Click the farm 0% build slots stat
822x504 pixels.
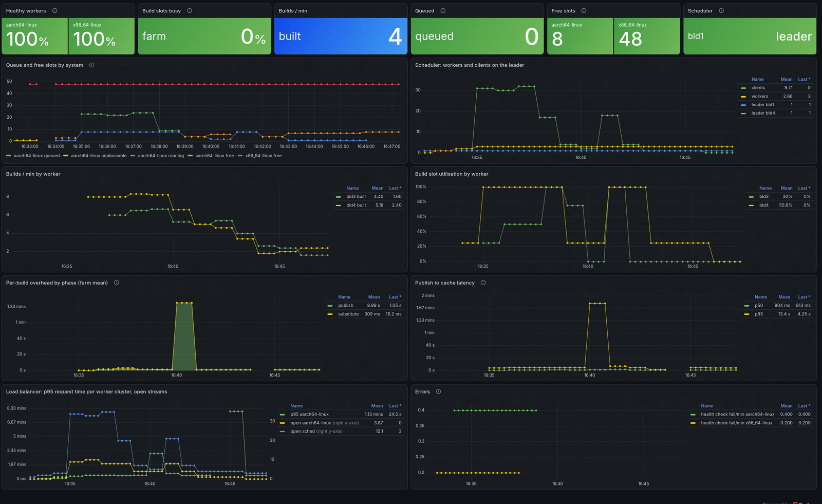point(204,36)
